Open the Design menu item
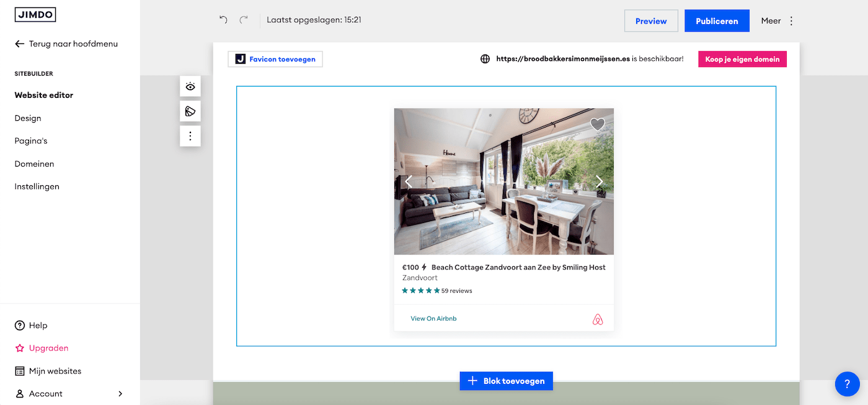 click(x=28, y=118)
